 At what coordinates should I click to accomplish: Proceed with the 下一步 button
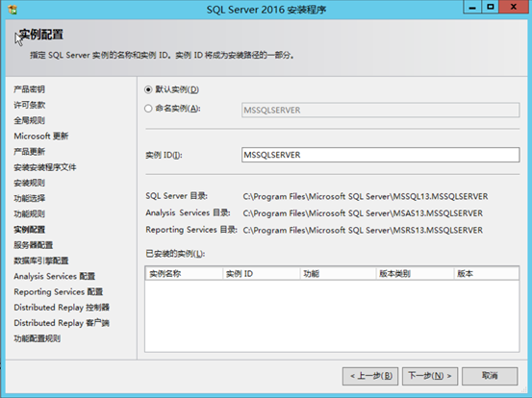pyautogui.click(x=430, y=376)
